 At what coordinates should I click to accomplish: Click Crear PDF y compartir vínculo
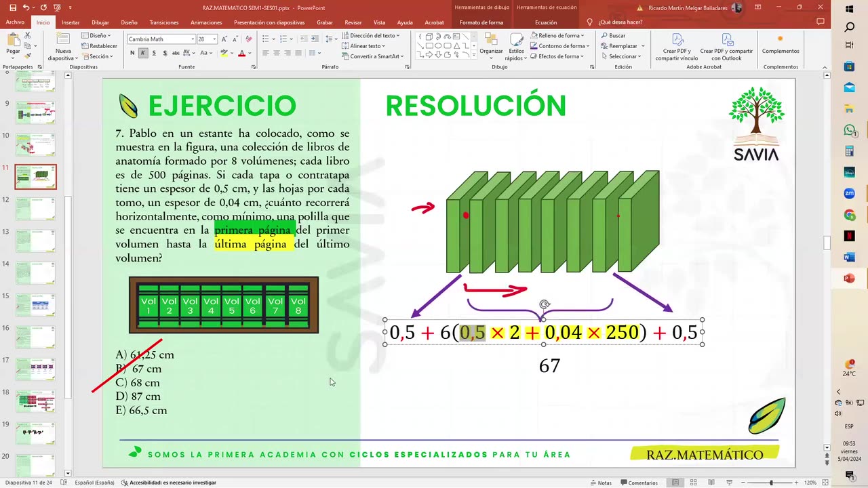pyautogui.click(x=677, y=46)
